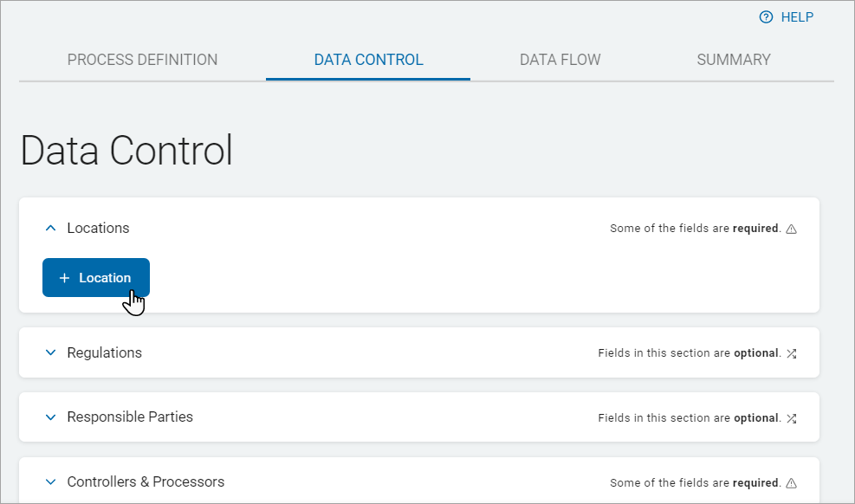The width and height of the screenshot is (855, 504).
Task: Click the warning triangle icon in Locations
Action: 791,229
